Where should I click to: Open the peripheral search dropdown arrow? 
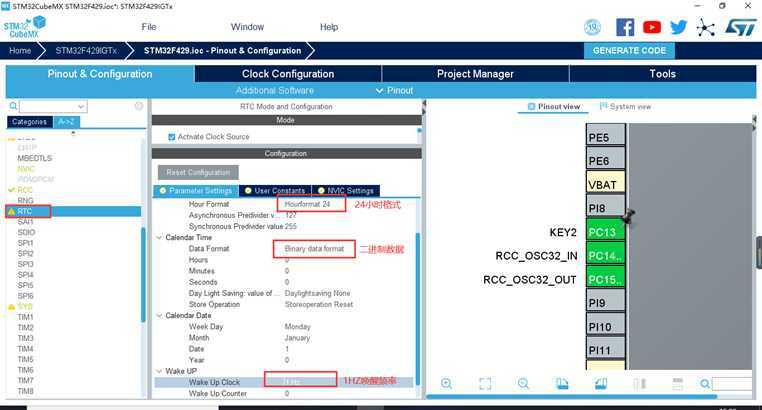[x=81, y=106]
